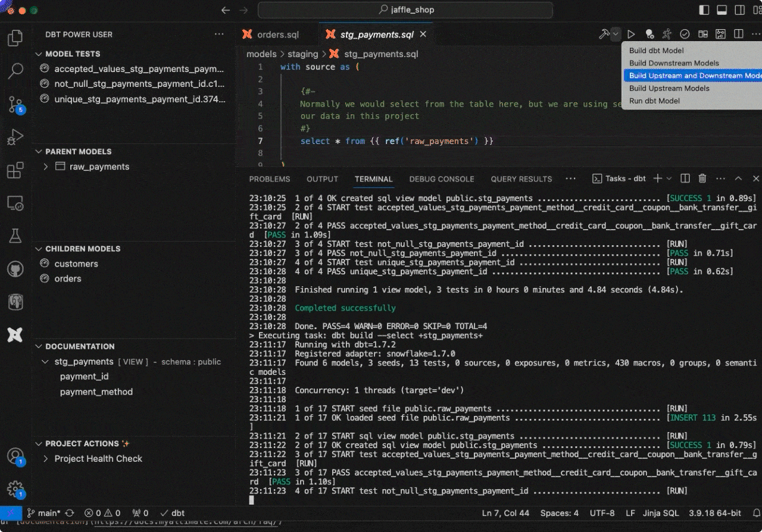Collapse the PARENT MODELS section
This screenshot has width=762, height=532.
[x=78, y=151]
